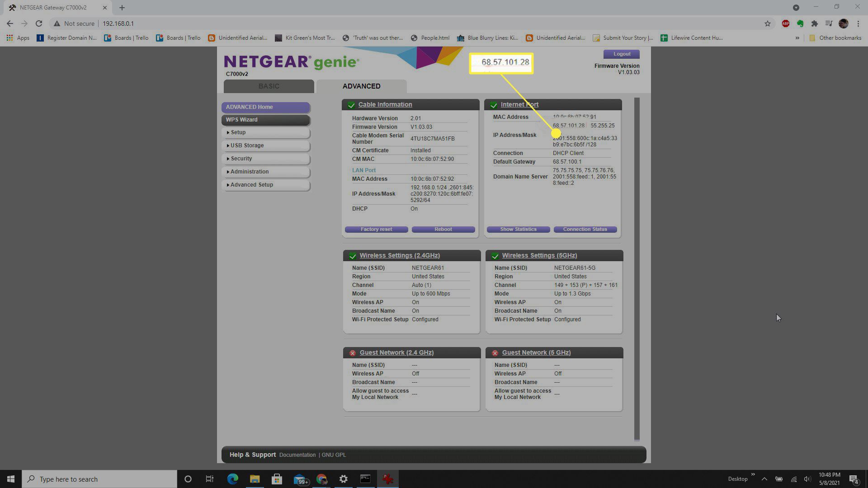868x488 pixels.
Task: Open a new browser tab
Action: [x=122, y=8]
